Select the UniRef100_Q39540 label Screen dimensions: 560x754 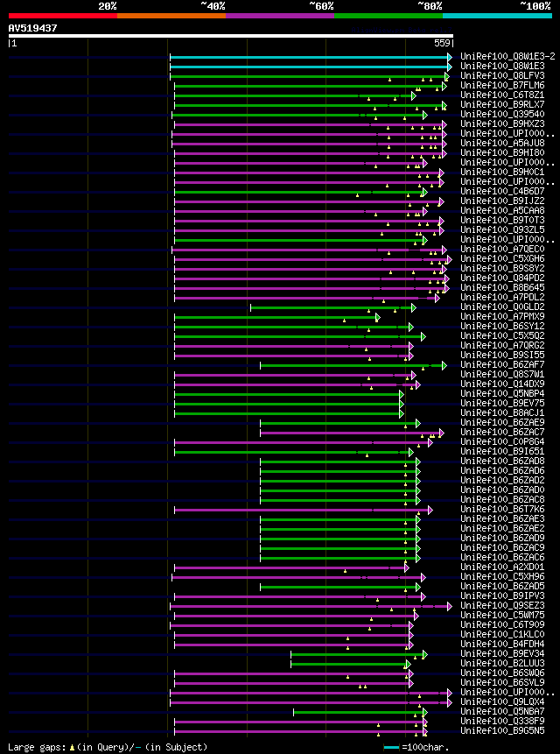click(x=503, y=115)
